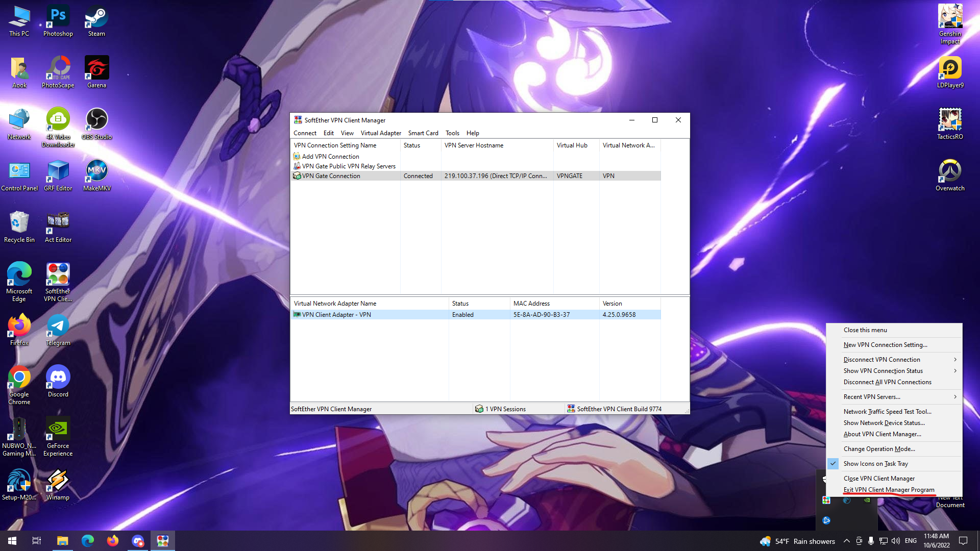Open the Tools menu
The image size is (980, 551).
pos(452,133)
